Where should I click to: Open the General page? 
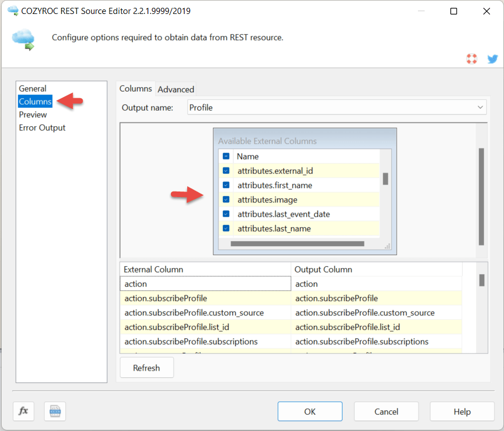[32, 88]
